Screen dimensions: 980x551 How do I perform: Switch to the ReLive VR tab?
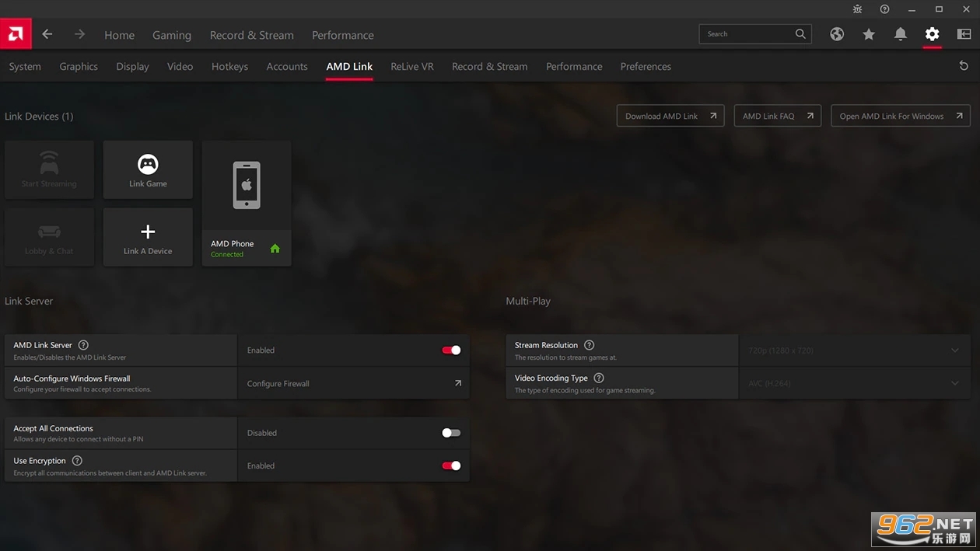point(412,66)
